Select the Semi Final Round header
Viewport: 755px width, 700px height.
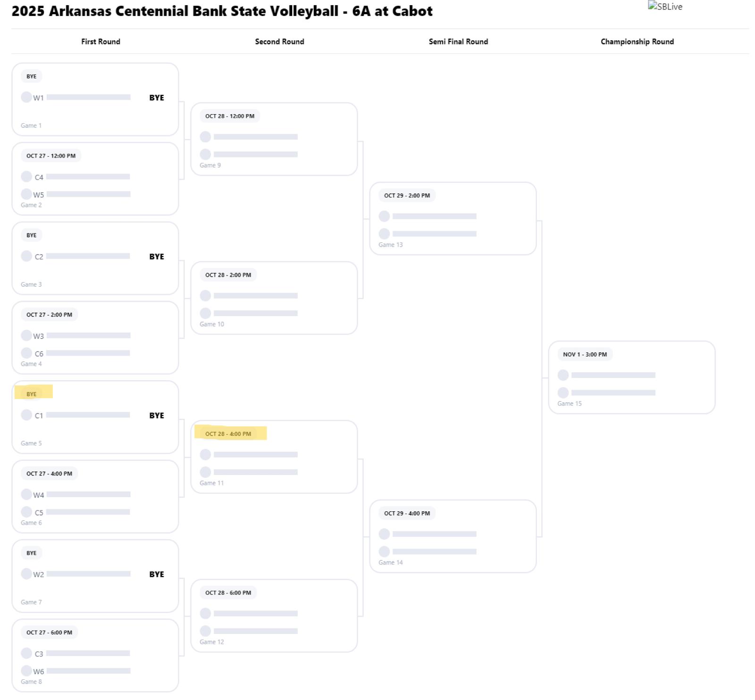click(x=458, y=42)
